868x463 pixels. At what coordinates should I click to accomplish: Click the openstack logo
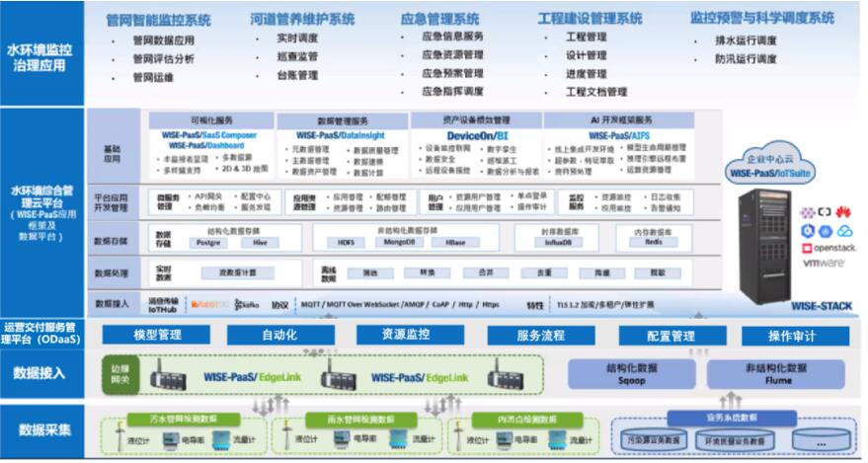829,248
